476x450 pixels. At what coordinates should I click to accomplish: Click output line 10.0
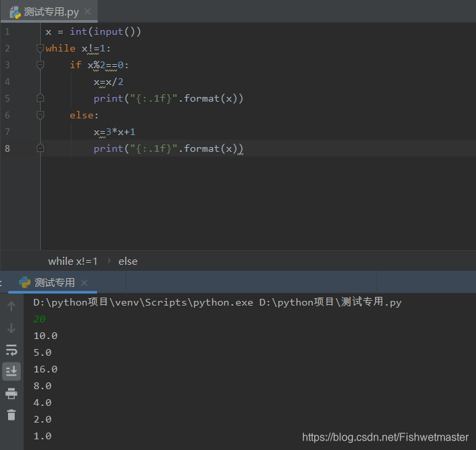(45, 336)
